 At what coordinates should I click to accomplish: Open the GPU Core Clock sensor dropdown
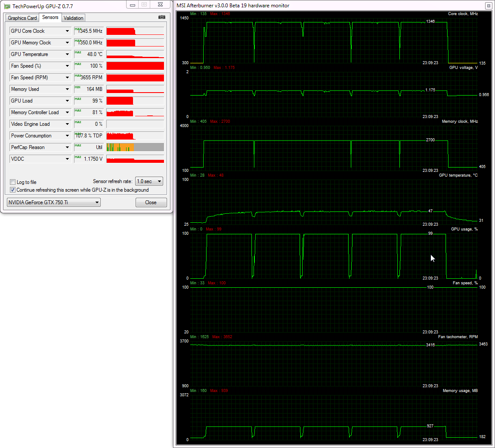pos(67,31)
